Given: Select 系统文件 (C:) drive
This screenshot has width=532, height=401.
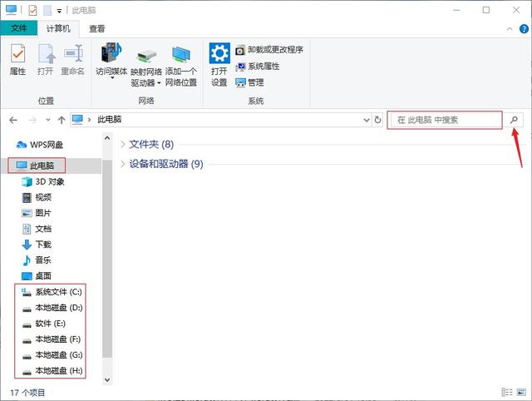Looking at the screenshot, I should 52,292.
